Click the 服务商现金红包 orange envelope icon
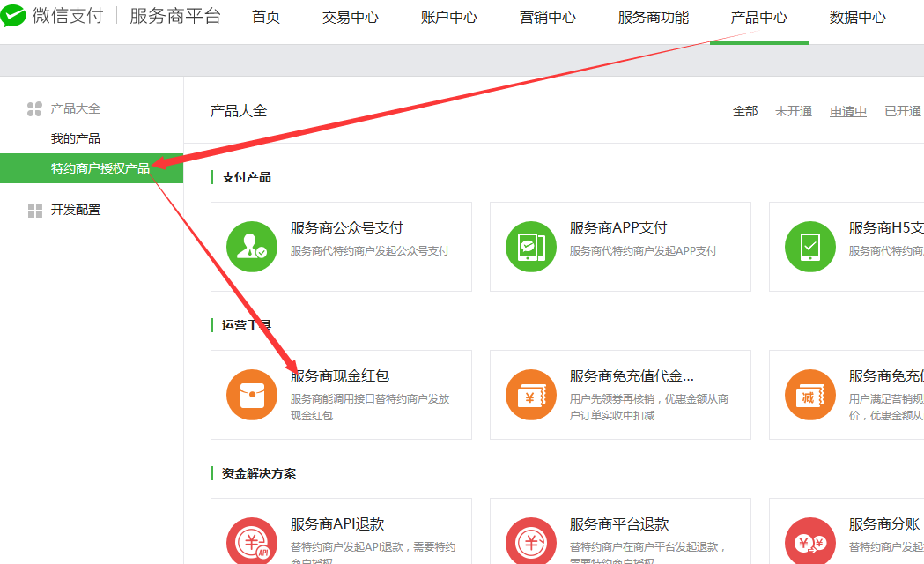Image resolution: width=924 pixels, height=564 pixels. click(252, 394)
